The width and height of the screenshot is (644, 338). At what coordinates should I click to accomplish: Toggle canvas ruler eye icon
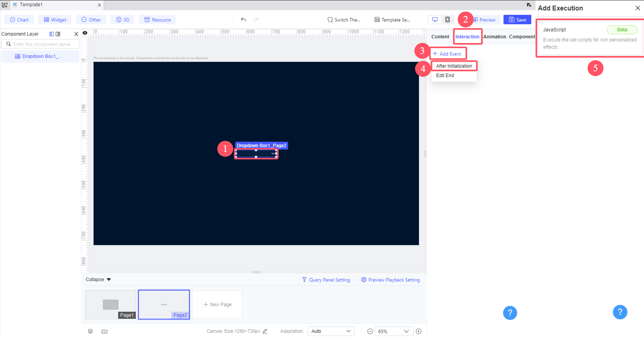coord(85,33)
